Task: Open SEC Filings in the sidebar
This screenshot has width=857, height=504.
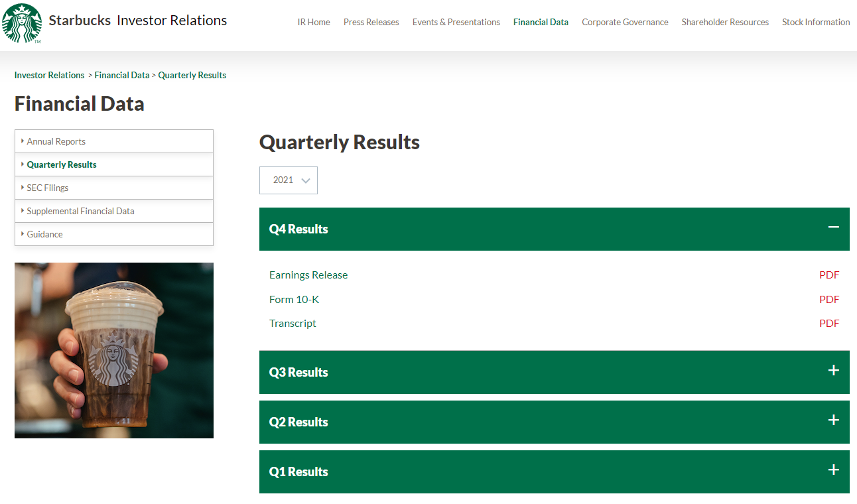Action: coord(114,188)
